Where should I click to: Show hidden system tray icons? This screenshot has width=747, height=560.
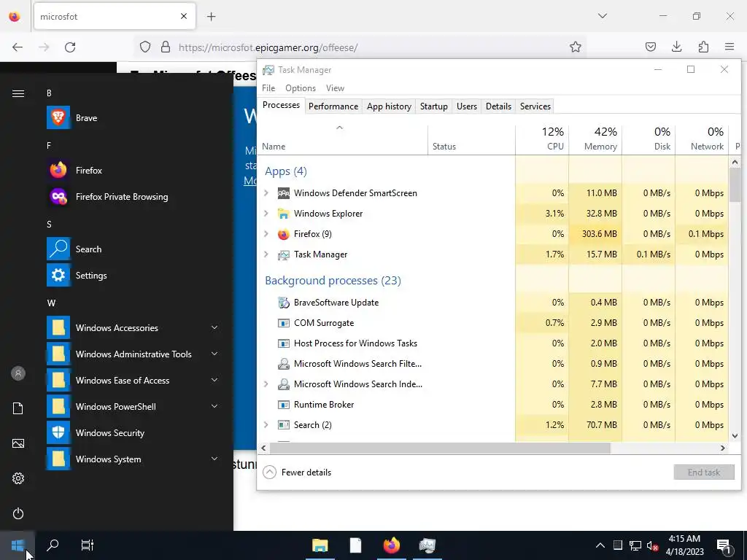[x=600, y=545]
